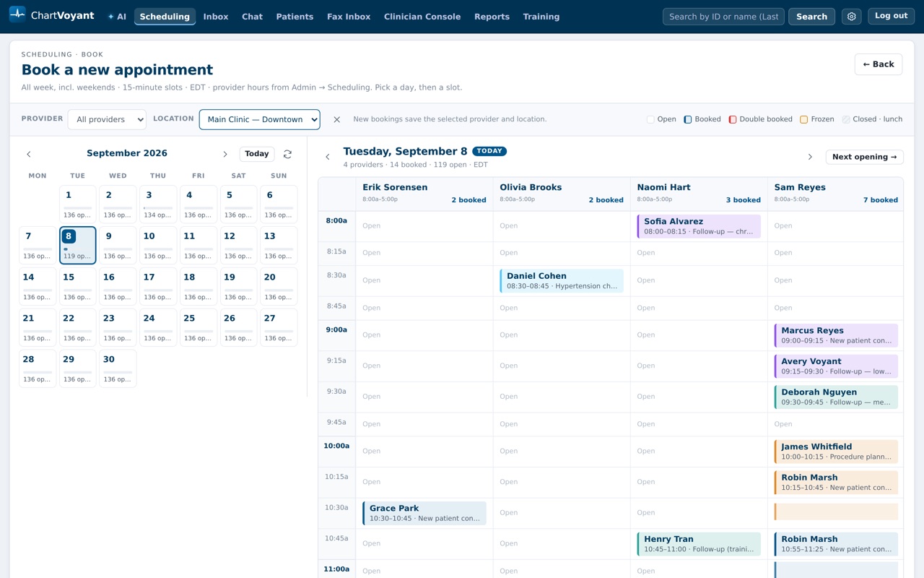Open the Training tab
Viewport: 924px width, 578px height.
tap(541, 17)
